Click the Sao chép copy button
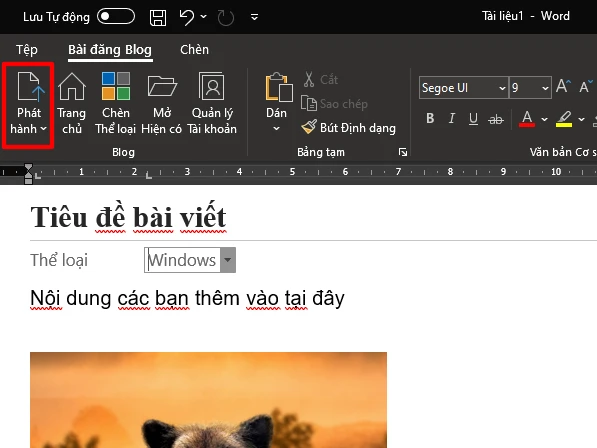The height and width of the screenshot is (448, 597). (x=335, y=104)
